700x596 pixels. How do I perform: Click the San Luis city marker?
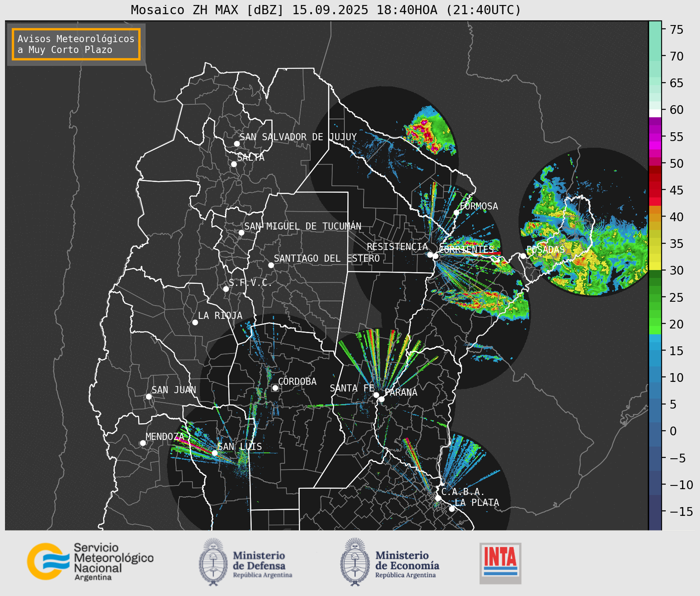(215, 453)
